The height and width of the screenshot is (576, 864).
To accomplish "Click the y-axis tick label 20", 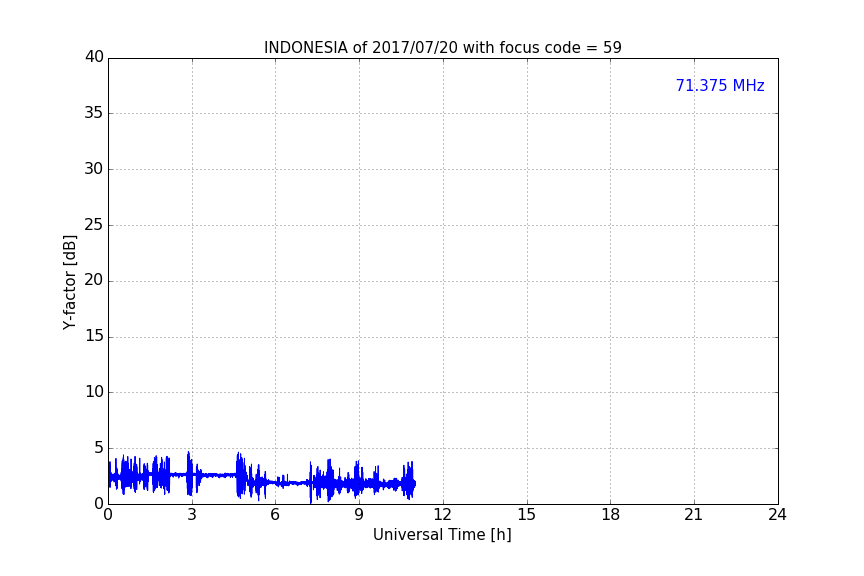I will coord(94,280).
